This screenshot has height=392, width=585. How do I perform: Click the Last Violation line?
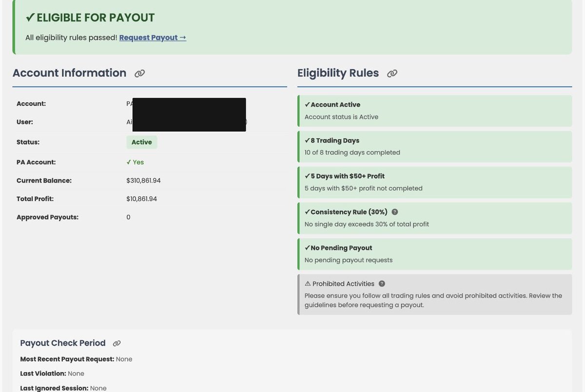coord(52,373)
